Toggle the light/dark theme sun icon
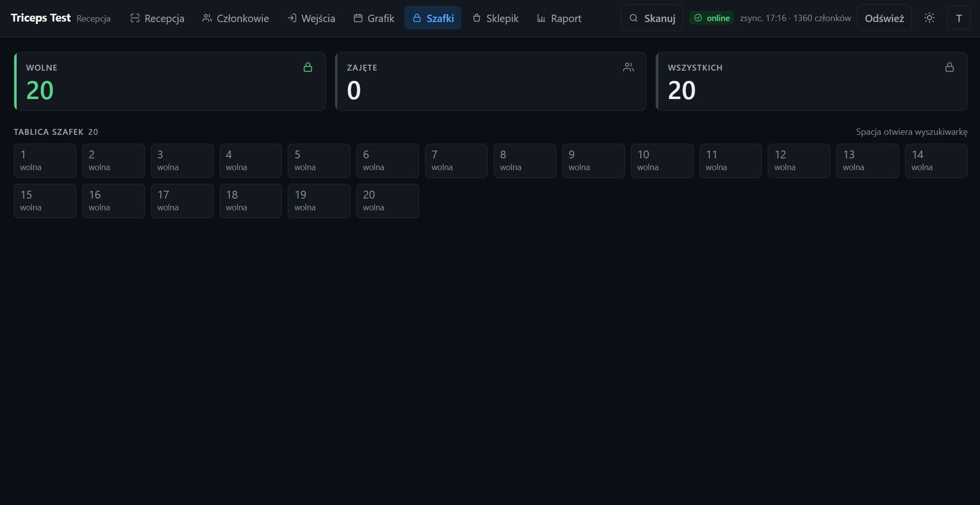This screenshot has width=980, height=505. (x=929, y=18)
